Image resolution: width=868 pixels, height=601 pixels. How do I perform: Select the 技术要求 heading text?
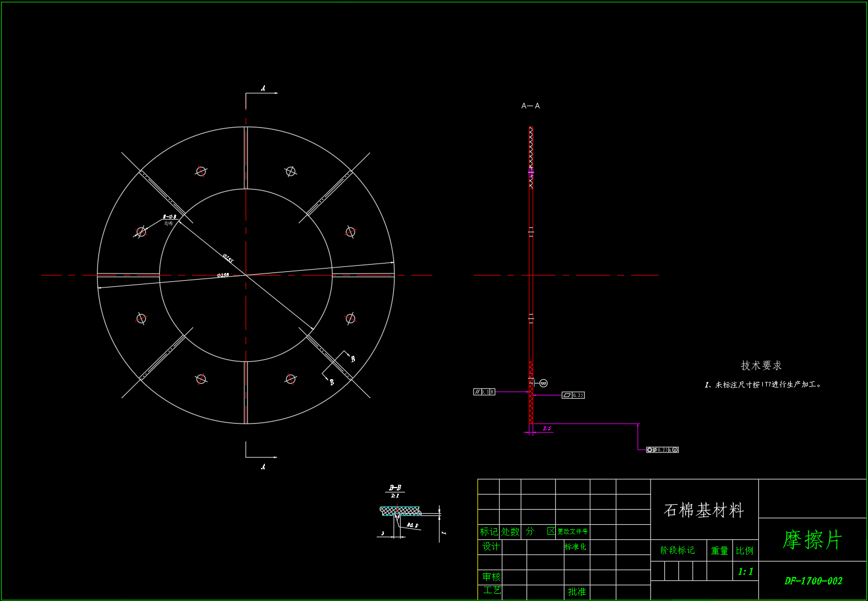pyautogui.click(x=761, y=365)
